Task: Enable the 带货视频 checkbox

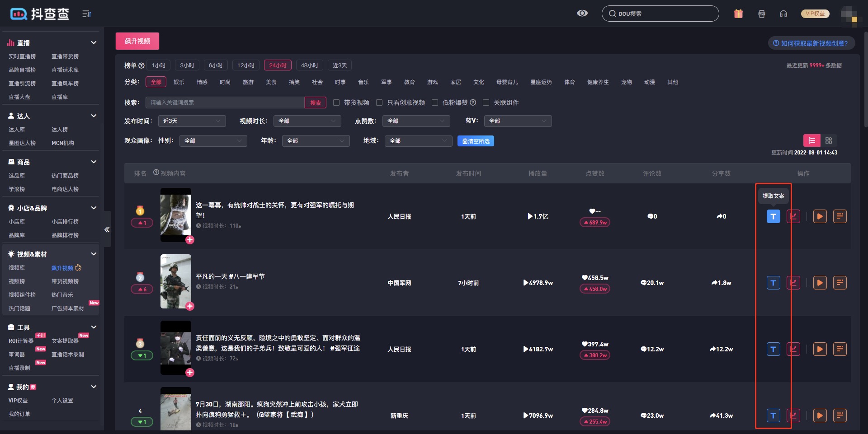Action: tap(336, 103)
